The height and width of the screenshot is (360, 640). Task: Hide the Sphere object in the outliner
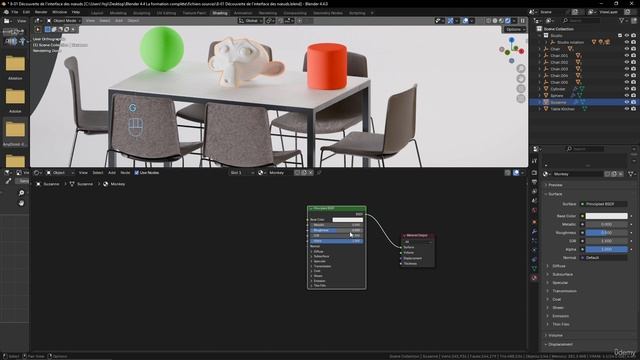[627, 96]
